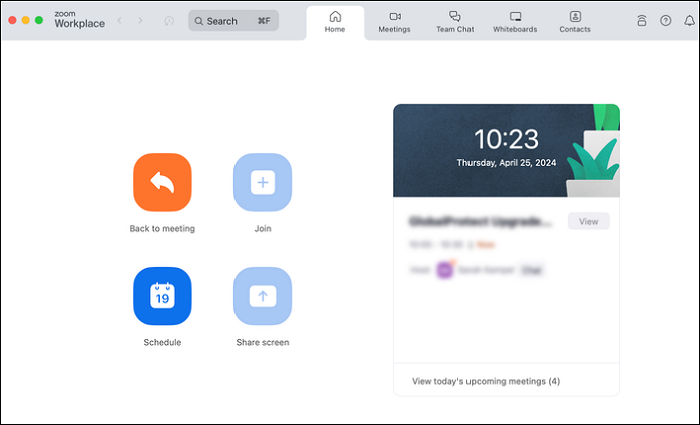Go back using the left navigation arrow
Image resolution: width=700 pixels, height=425 pixels.
click(120, 20)
